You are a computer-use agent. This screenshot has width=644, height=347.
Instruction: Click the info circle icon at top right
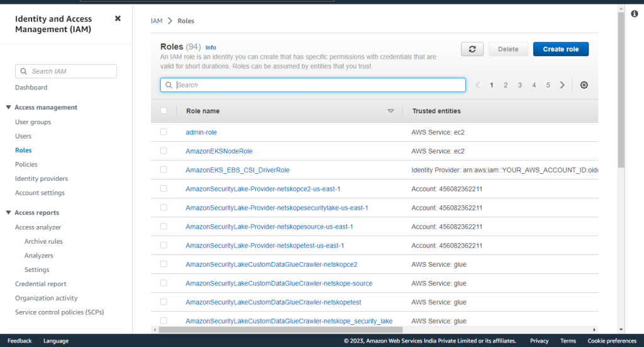pos(635,14)
